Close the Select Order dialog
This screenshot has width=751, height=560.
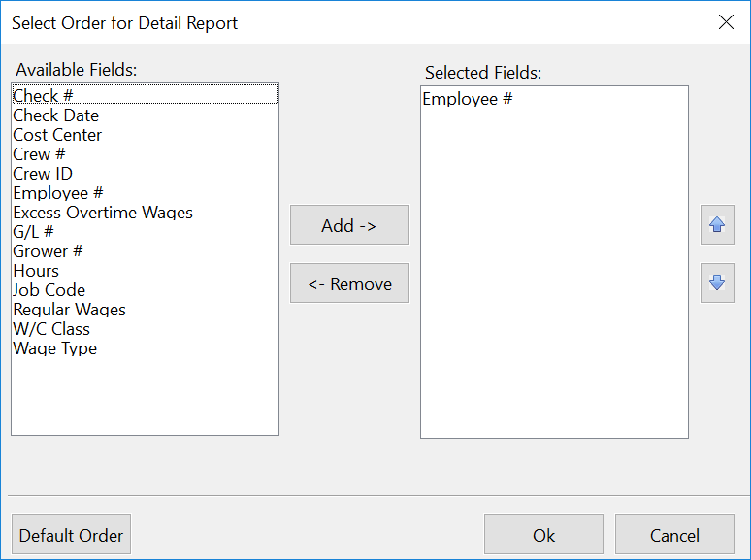(x=726, y=22)
